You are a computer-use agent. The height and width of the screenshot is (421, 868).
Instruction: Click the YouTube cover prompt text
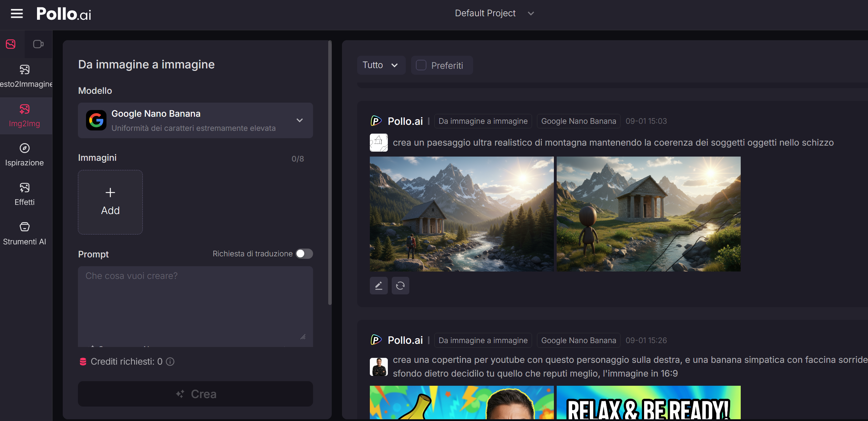pos(630,367)
